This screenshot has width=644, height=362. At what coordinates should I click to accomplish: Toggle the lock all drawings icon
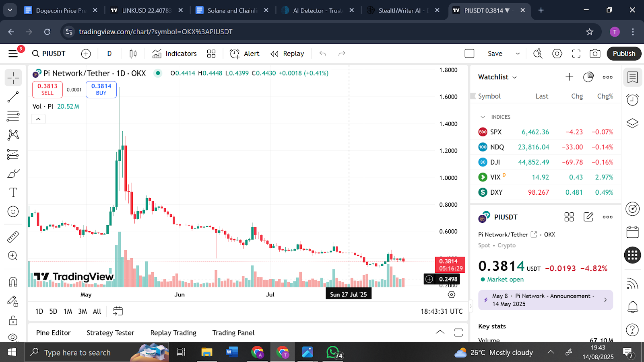point(13,320)
